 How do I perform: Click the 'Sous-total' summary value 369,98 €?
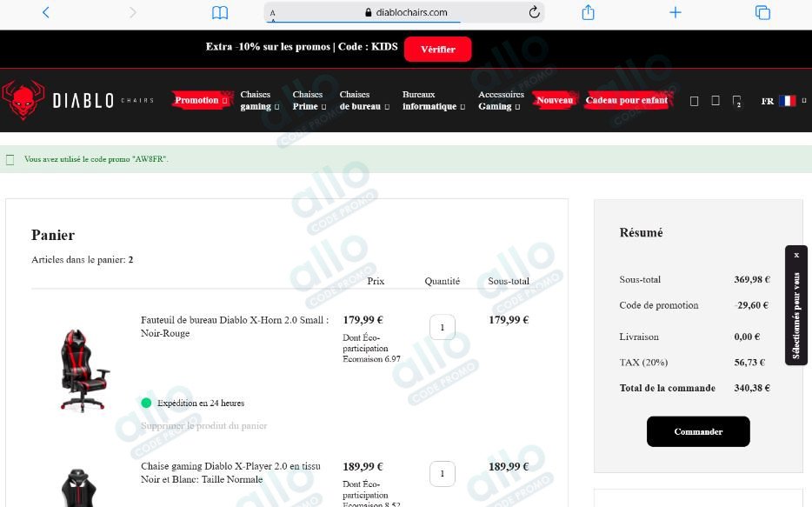[752, 280]
